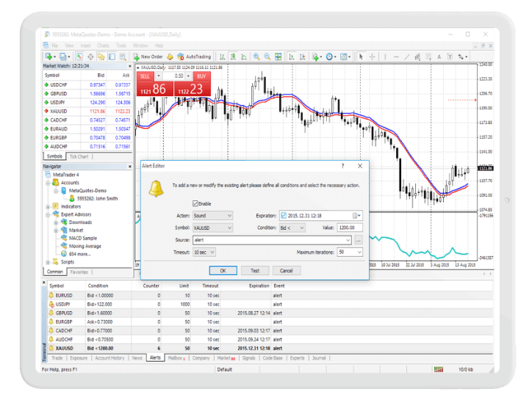Click the red SELL button on chart
This screenshot has width=532, height=403.
point(145,76)
